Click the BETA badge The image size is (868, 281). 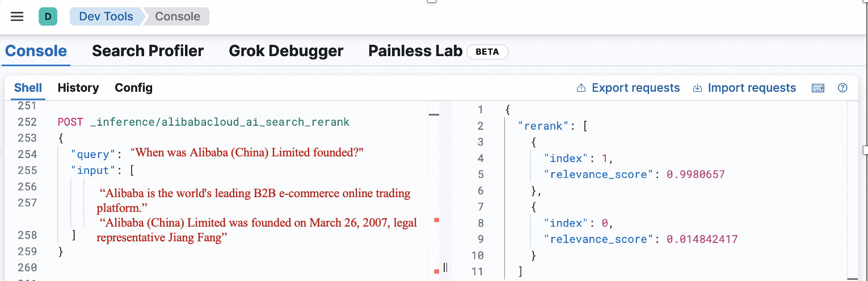pos(487,52)
